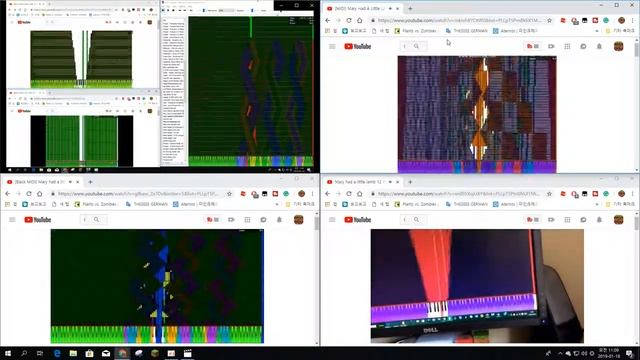Open the YouTube apps grid in the top-right window
The height and width of the screenshot is (360, 640).
tap(567, 47)
